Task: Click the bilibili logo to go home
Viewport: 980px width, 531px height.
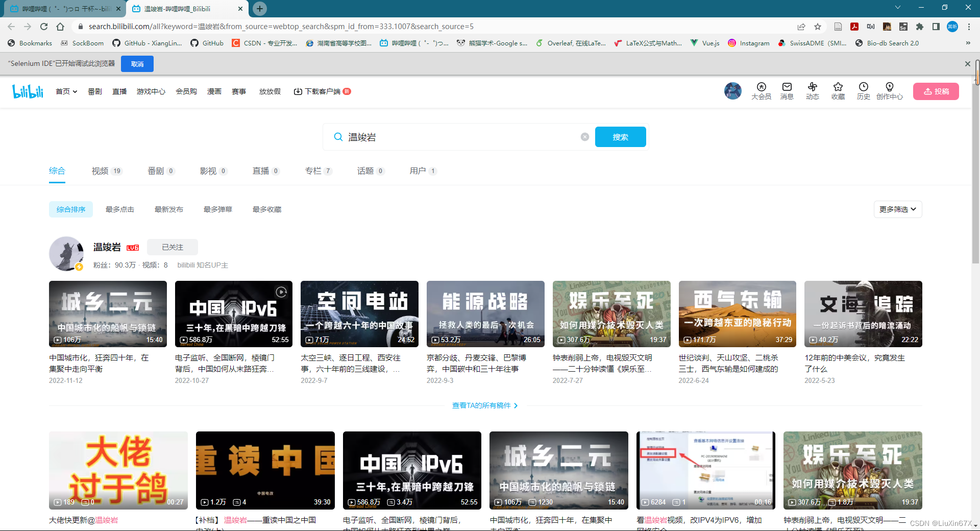Action: (x=27, y=91)
